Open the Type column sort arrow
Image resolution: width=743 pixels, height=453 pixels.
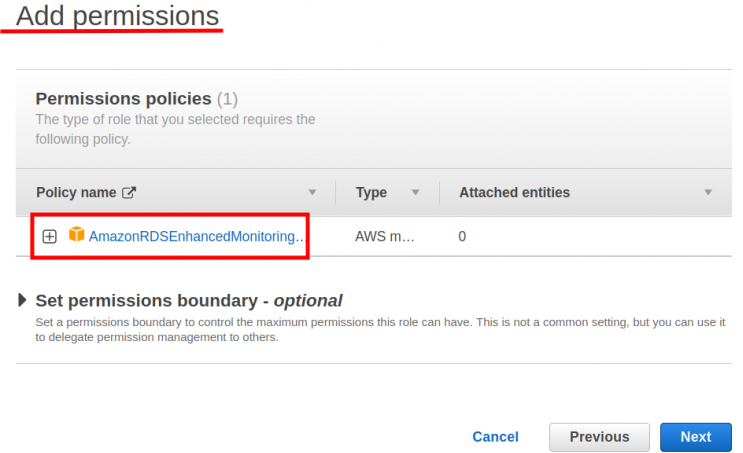[414, 193]
